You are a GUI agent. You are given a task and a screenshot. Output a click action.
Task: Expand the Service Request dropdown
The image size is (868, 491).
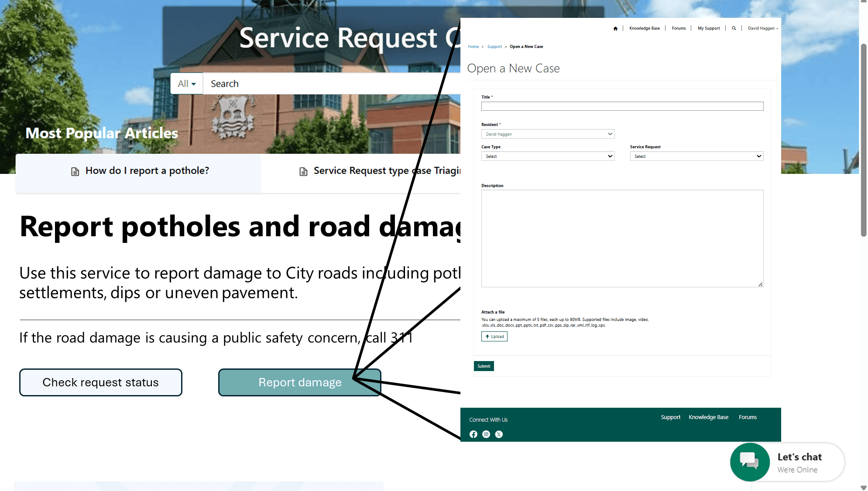coord(696,156)
